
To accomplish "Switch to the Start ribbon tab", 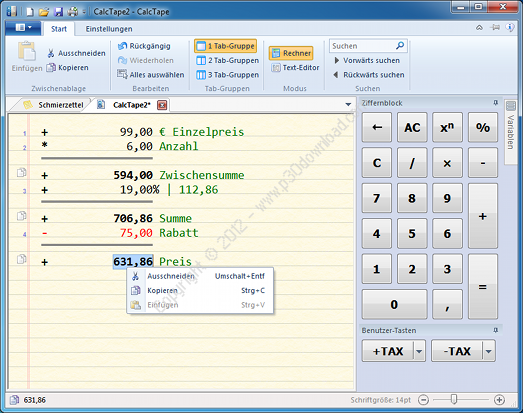I will pyautogui.click(x=59, y=29).
